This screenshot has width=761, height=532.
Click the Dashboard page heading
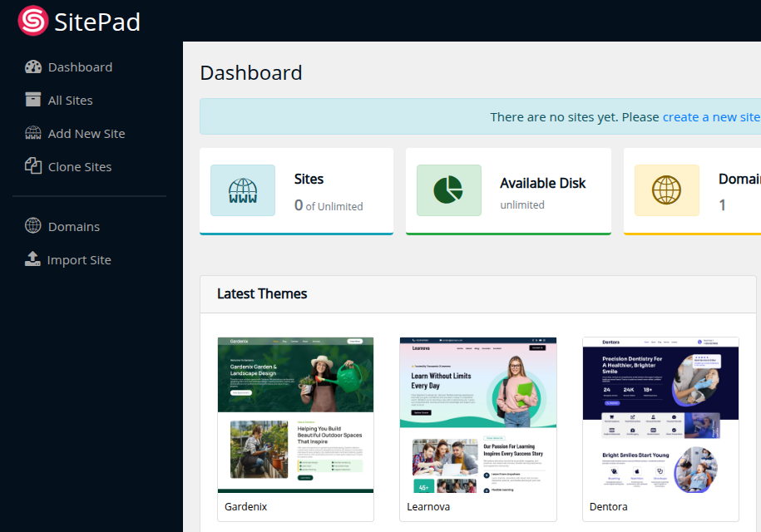pos(251,73)
